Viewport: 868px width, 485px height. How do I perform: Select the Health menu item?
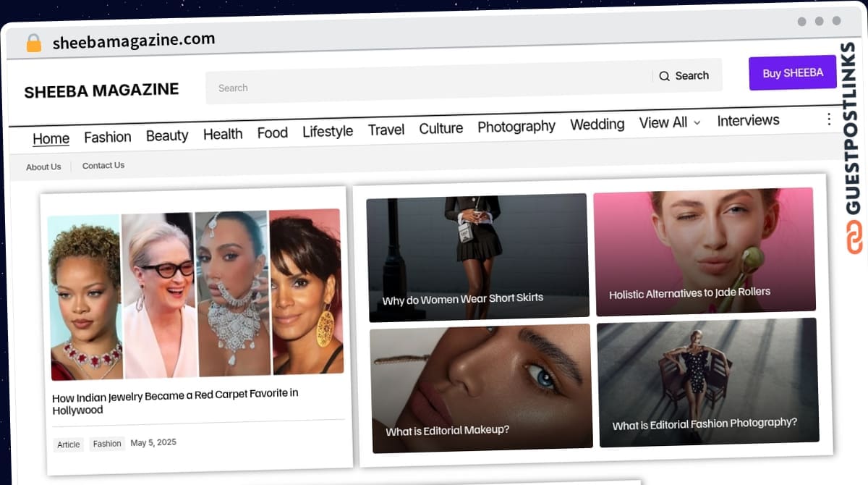pyautogui.click(x=223, y=134)
